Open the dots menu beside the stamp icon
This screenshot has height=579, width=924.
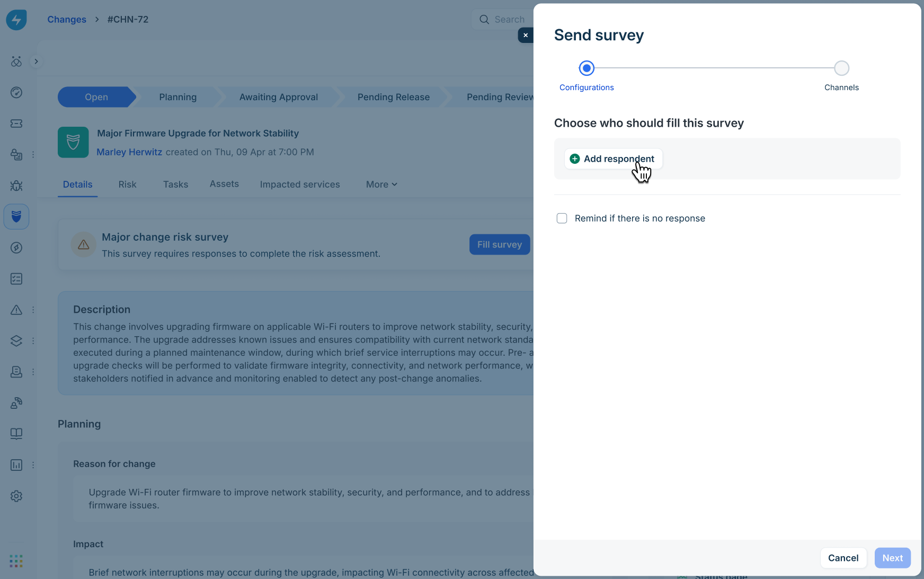pyautogui.click(x=33, y=372)
